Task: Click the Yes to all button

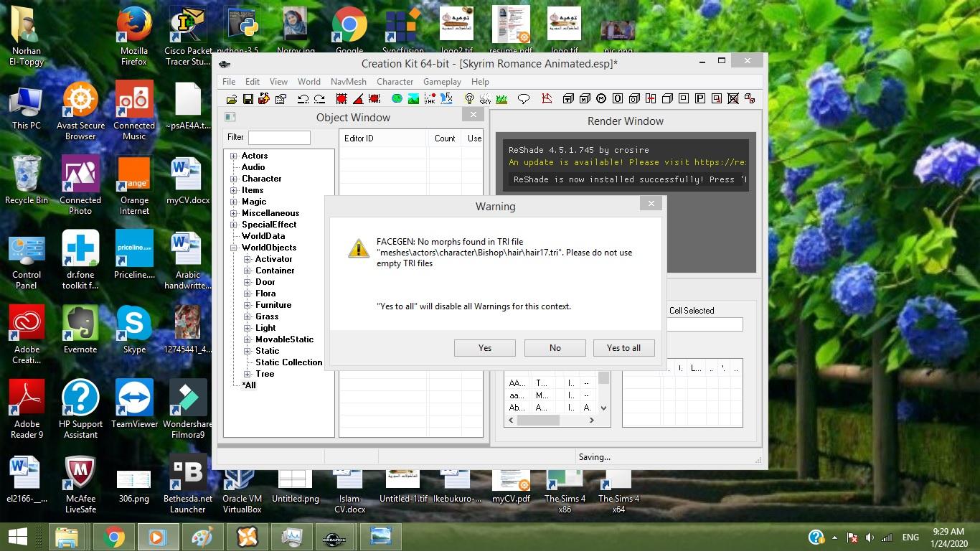Action: 624,348
